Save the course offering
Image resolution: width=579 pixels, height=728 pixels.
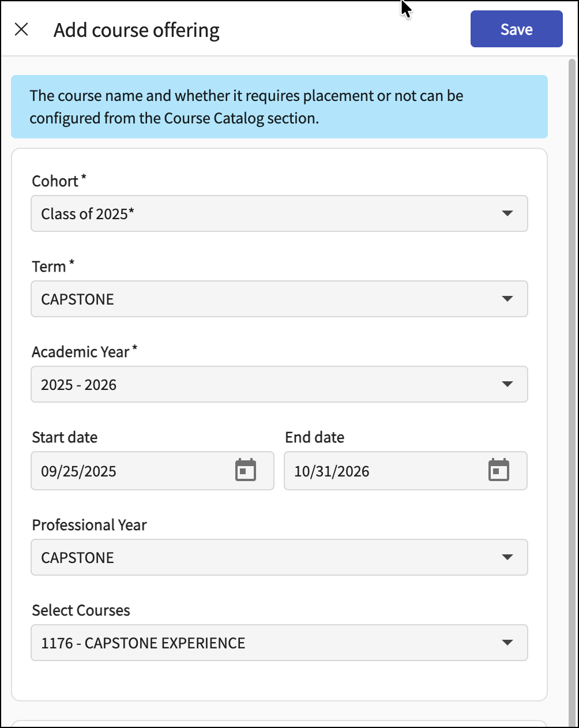pyautogui.click(x=516, y=29)
